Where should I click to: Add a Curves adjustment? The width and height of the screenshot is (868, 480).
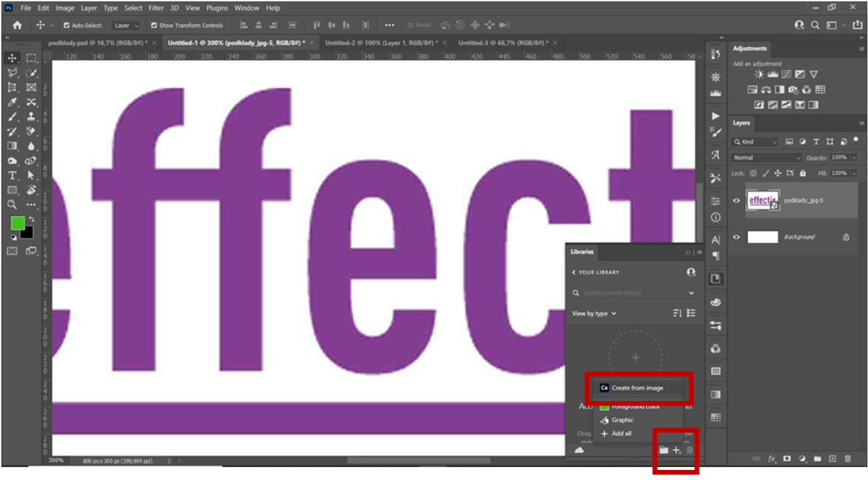786,74
